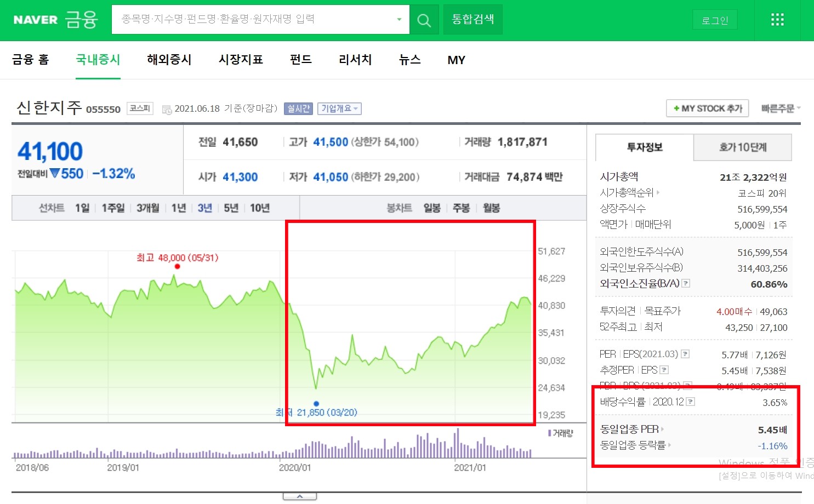Open the Naver services grid icon
The height and width of the screenshot is (504, 814).
pyautogui.click(x=777, y=19)
